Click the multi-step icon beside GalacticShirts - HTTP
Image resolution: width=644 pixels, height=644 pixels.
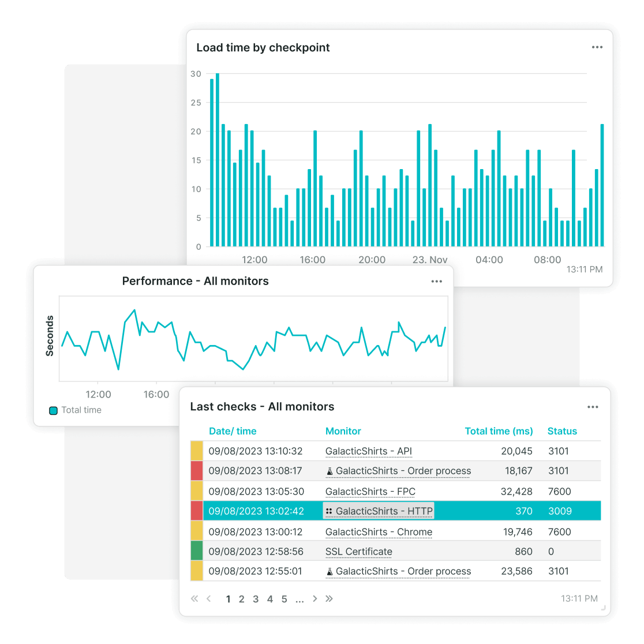point(329,511)
